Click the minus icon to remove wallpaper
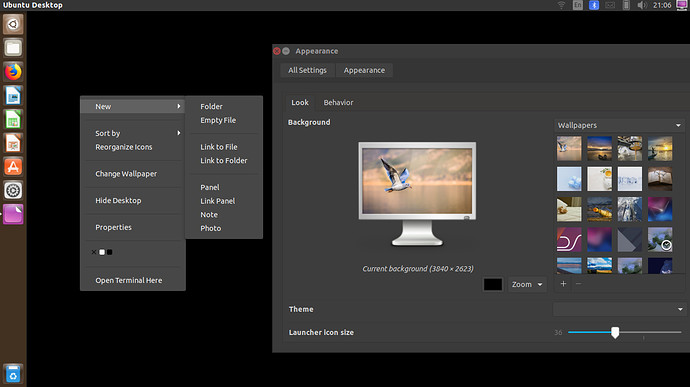Screen dimensions: 690x387 579,284
